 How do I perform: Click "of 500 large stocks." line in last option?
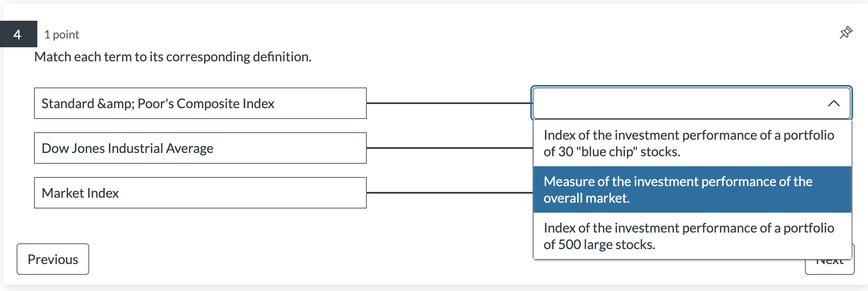pos(599,245)
